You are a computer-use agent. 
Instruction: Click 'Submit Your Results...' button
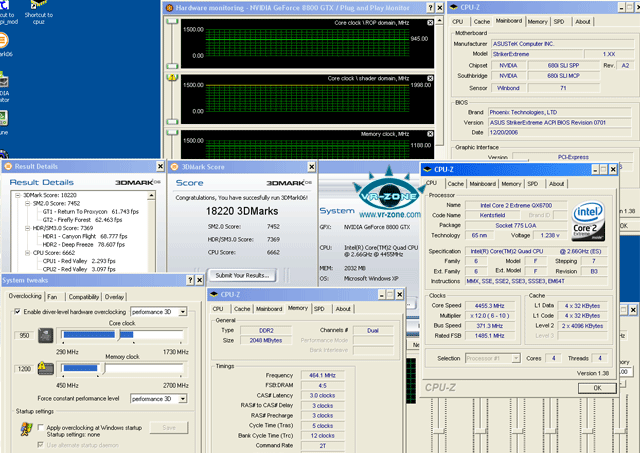242,275
